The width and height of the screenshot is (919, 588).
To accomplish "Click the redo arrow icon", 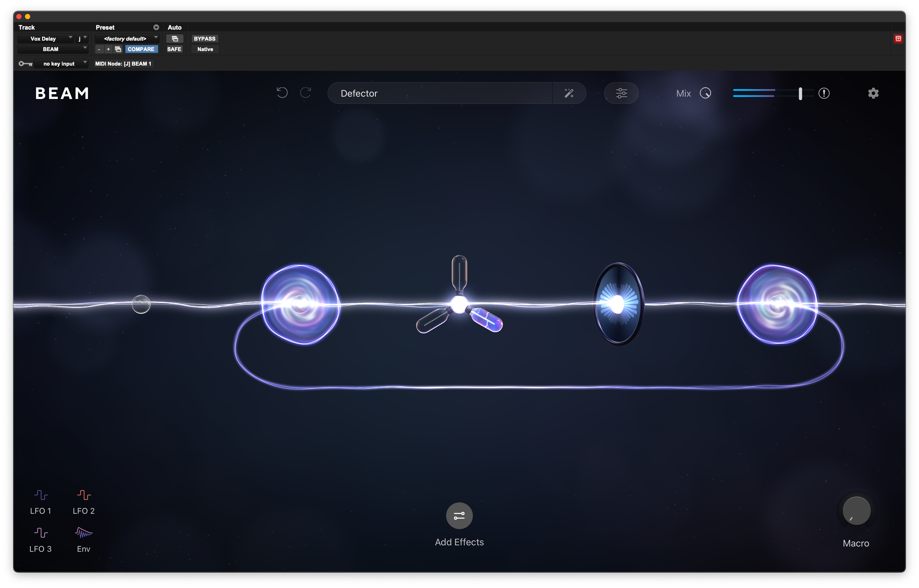I will (x=306, y=93).
